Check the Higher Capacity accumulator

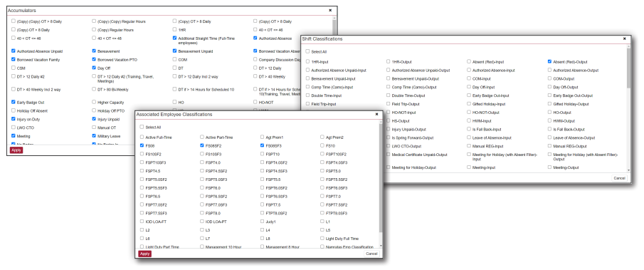(x=94, y=102)
